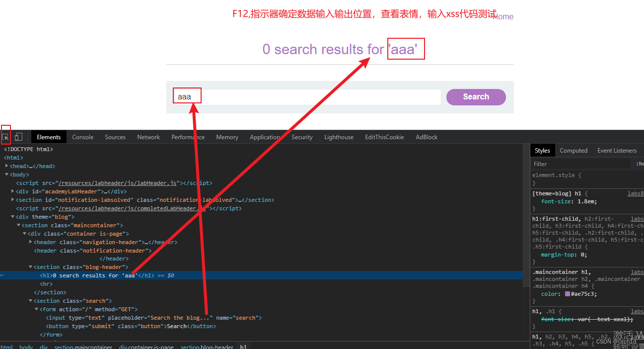The width and height of the screenshot is (644, 349).
Task: Select the body breadcrumb item
Action: pos(26,347)
